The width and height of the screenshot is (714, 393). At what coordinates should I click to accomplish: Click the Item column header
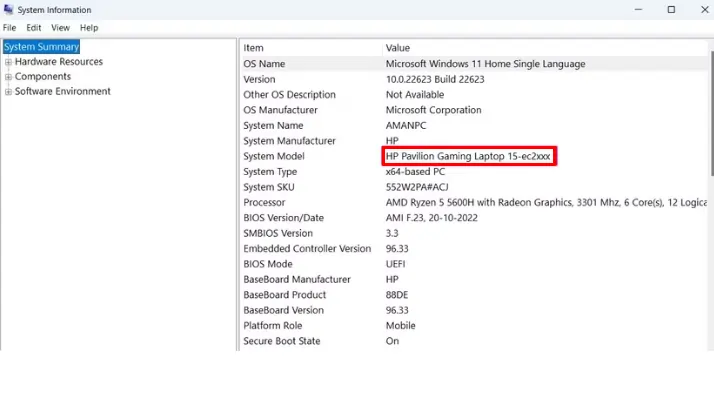click(253, 48)
